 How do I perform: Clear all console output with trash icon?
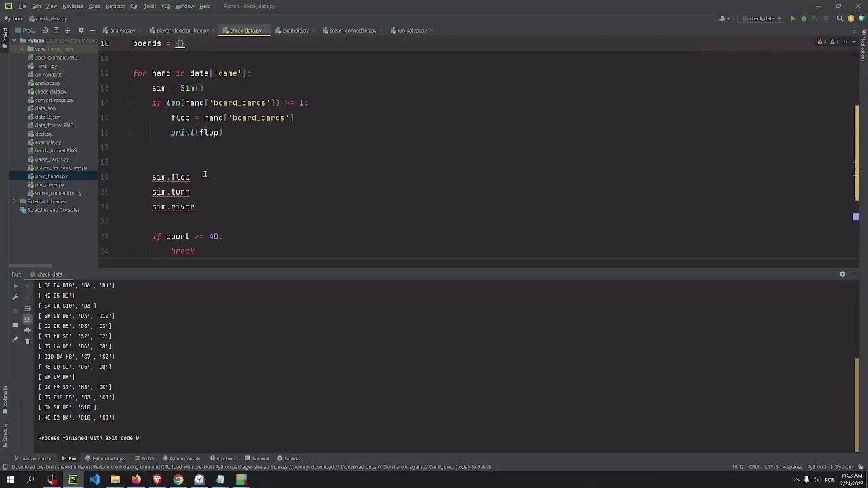pos(27,342)
